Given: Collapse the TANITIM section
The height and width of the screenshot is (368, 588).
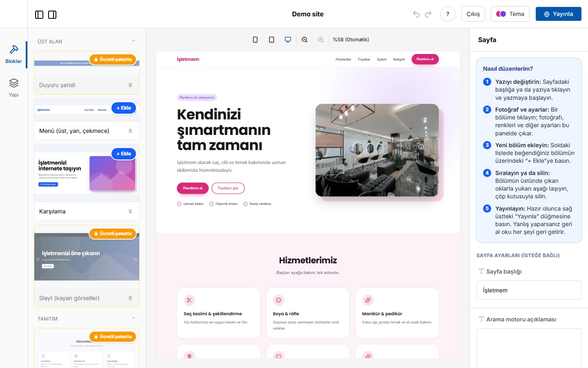Looking at the screenshot, I should coord(134,318).
